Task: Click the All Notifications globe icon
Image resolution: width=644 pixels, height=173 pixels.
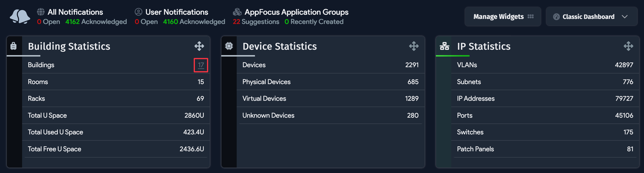Action: [x=41, y=12]
